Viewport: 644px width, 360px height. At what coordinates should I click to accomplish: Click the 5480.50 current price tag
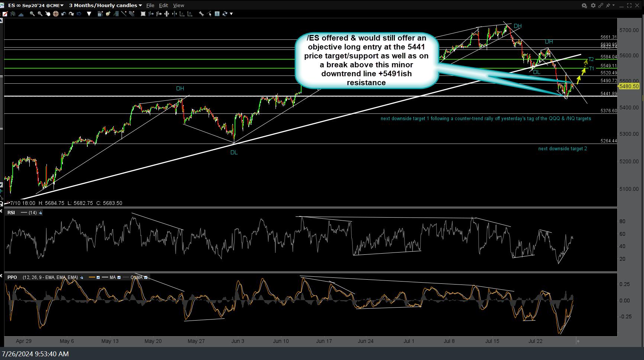(x=629, y=86)
